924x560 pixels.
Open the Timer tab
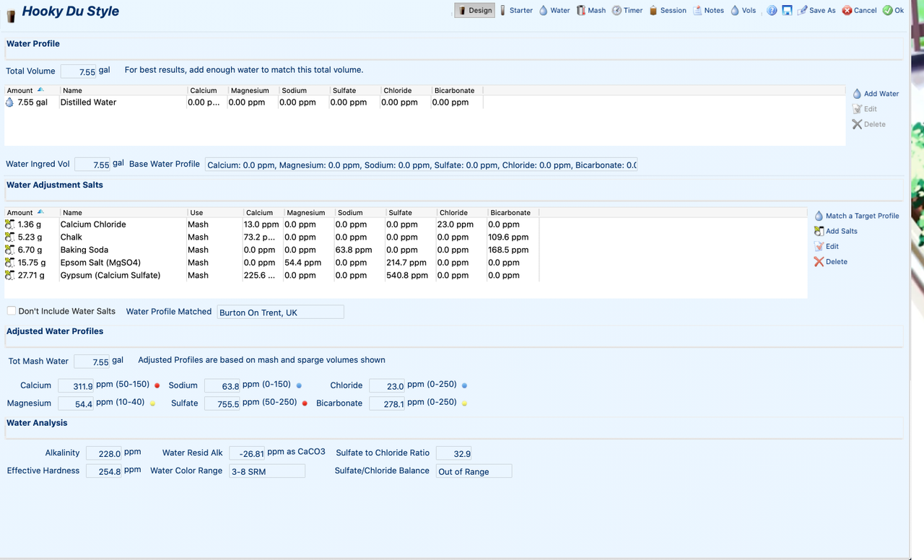point(627,10)
